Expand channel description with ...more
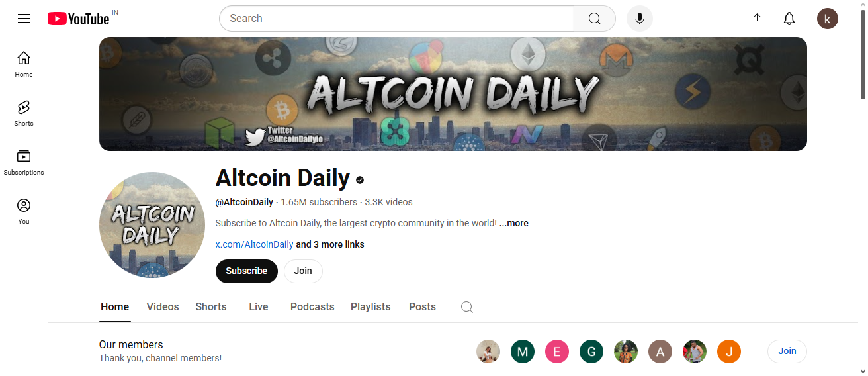 tap(514, 223)
